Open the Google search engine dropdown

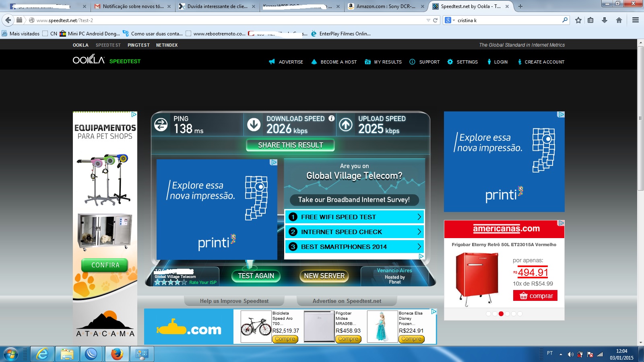coord(450,20)
